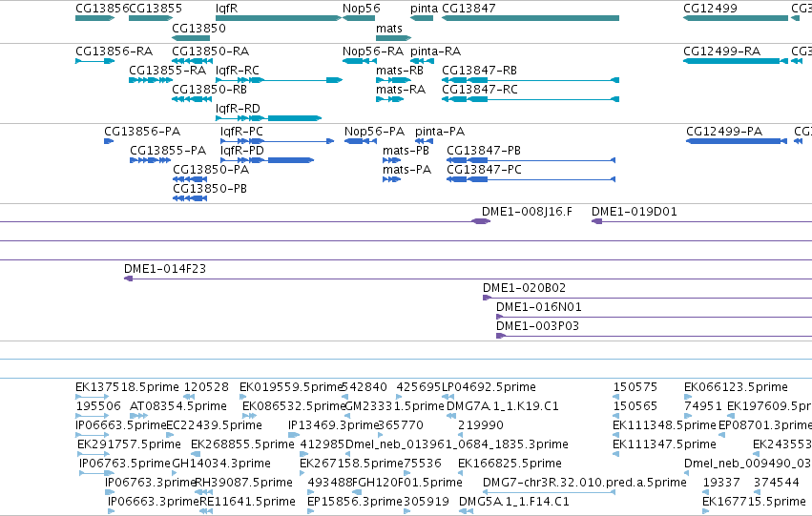Image resolution: width=812 pixels, height=516 pixels.
Task: Select the mats gene label
Action: 389,28
